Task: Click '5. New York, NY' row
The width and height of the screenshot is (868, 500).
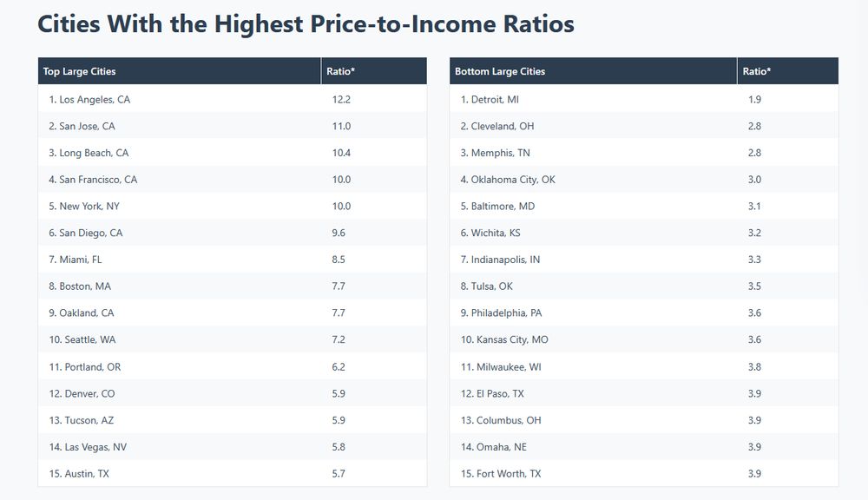Action: click(233, 206)
